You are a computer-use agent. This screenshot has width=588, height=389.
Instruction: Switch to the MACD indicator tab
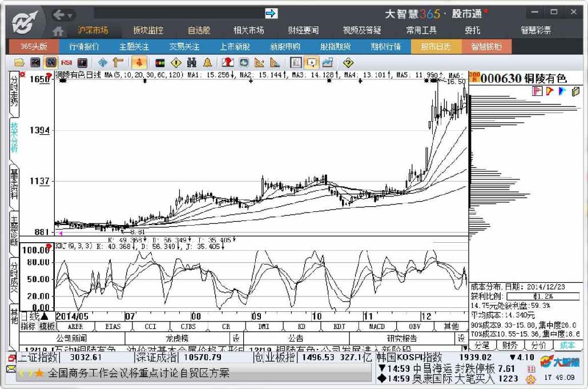377,327
